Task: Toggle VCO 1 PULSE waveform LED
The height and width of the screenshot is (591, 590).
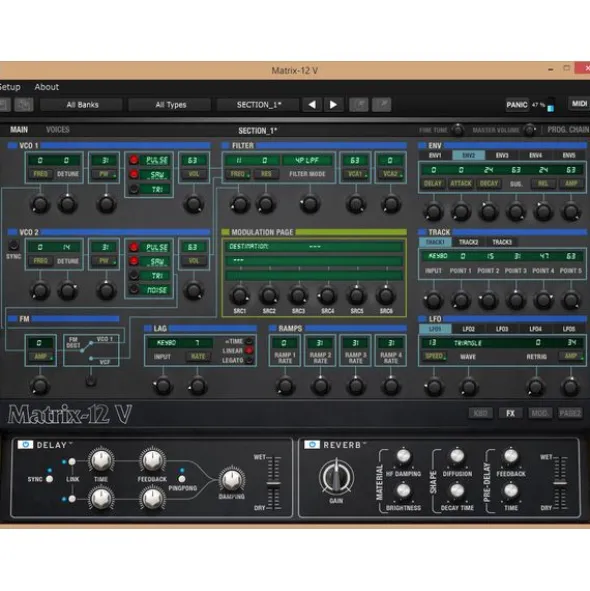Action: click(x=133, y=160)
